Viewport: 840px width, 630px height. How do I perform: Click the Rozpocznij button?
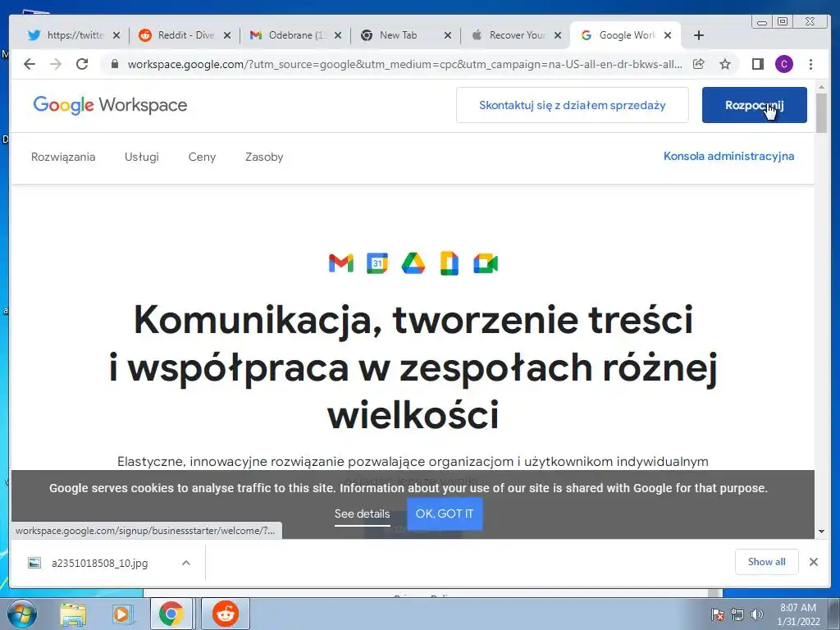(x=755, y=105)
